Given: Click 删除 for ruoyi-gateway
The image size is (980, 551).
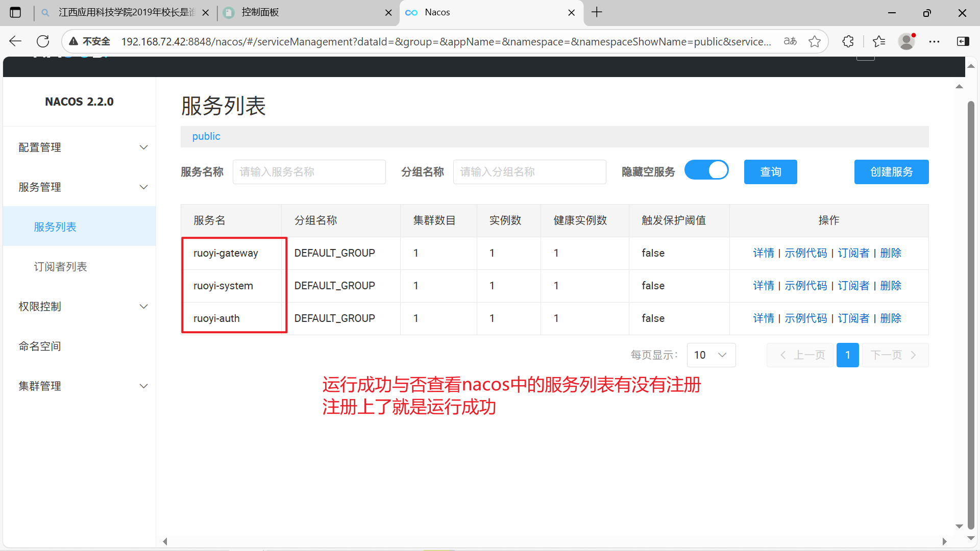Looking at the screenshot, I should click(x=891, y=253).
